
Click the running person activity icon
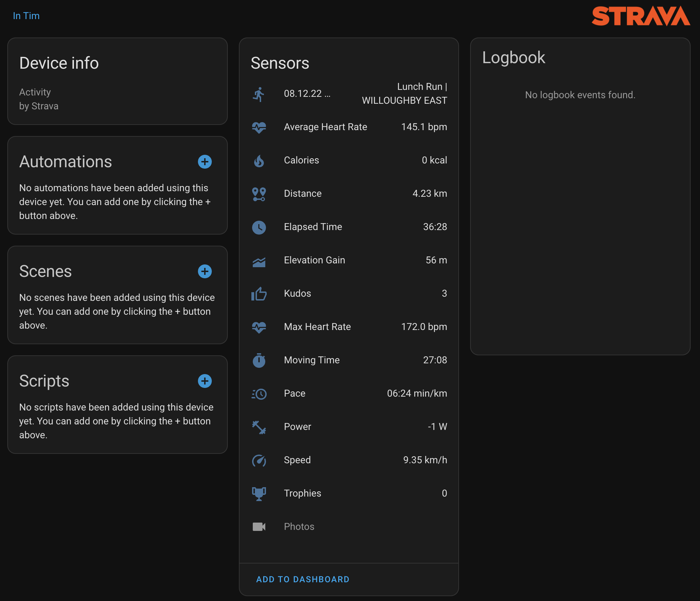[x=259, y=94]
